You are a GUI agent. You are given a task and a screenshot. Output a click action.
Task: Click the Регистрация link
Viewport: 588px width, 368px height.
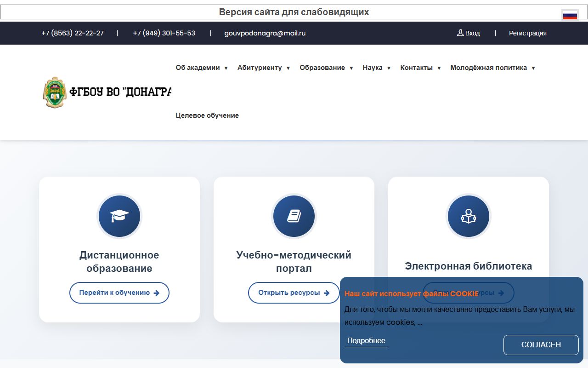click(x=528, y=33)
